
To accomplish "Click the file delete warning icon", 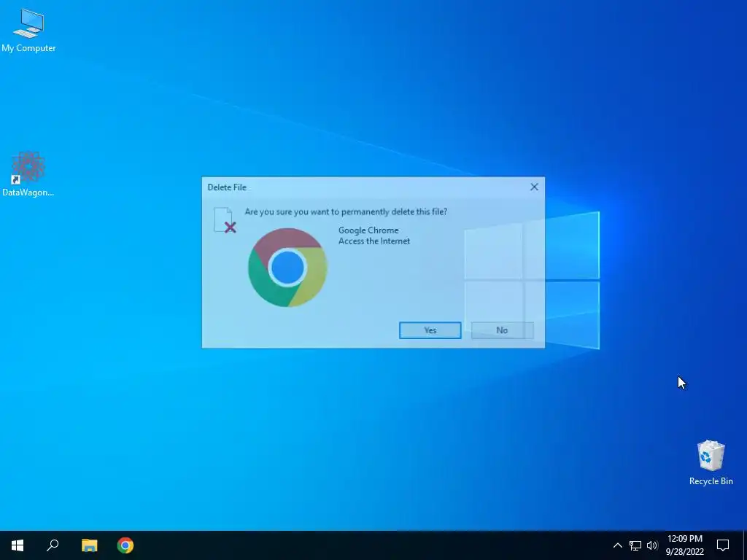I will pyautogui.click(x=225, y=220).
